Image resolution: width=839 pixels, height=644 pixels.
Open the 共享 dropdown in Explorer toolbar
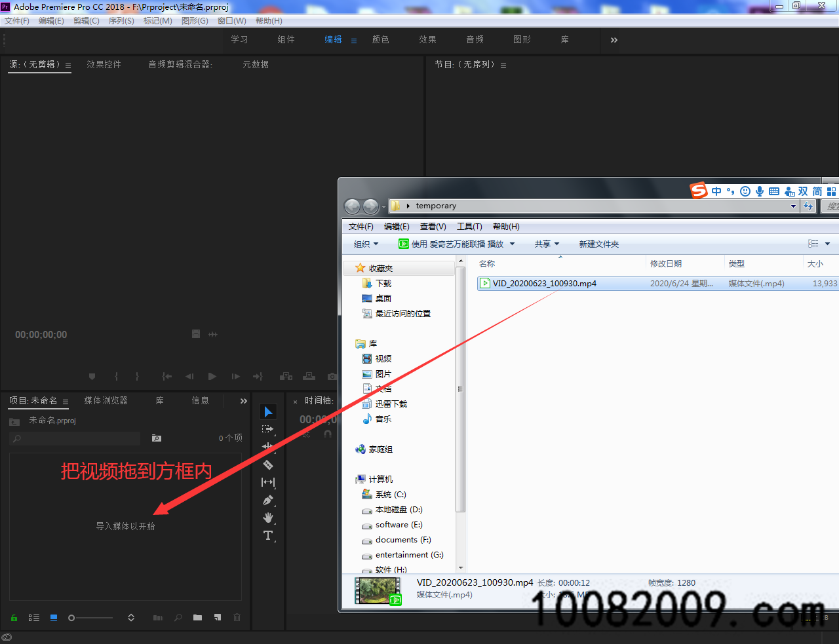(547, 244)
